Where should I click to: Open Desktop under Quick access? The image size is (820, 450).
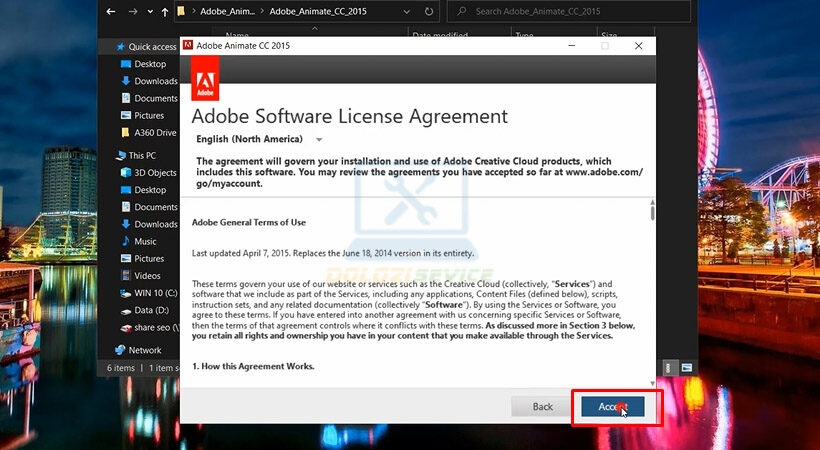[150, 64]
